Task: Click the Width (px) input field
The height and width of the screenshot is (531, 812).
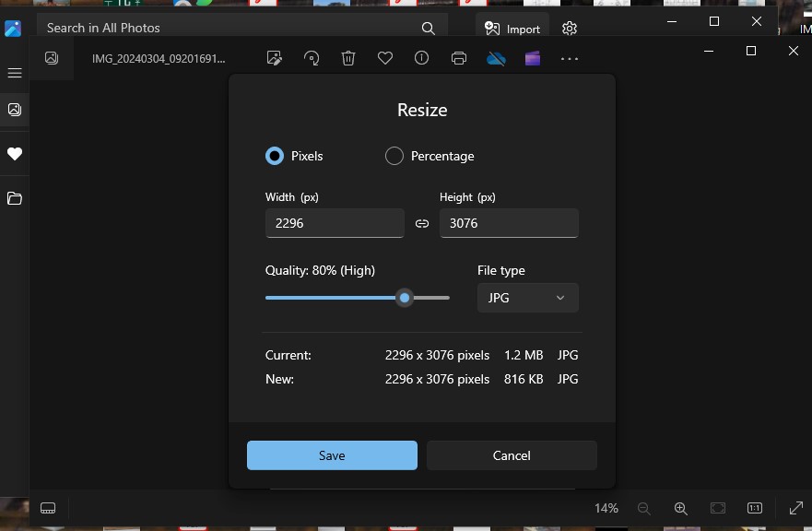Action: (x=335, y=223)
